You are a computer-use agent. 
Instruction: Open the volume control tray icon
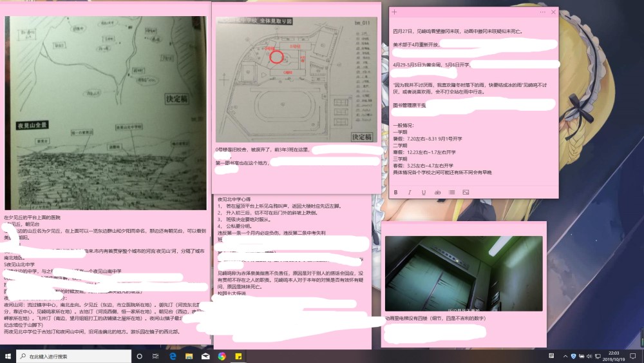click(589, 356)
